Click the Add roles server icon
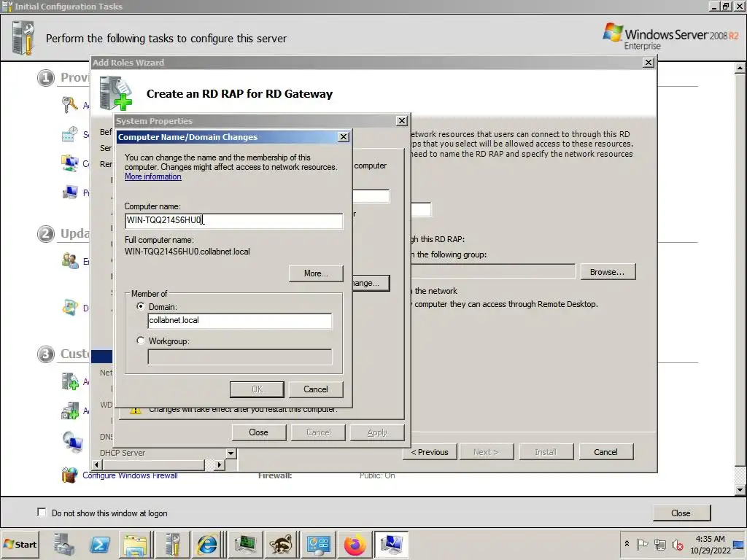 point(69,381)
